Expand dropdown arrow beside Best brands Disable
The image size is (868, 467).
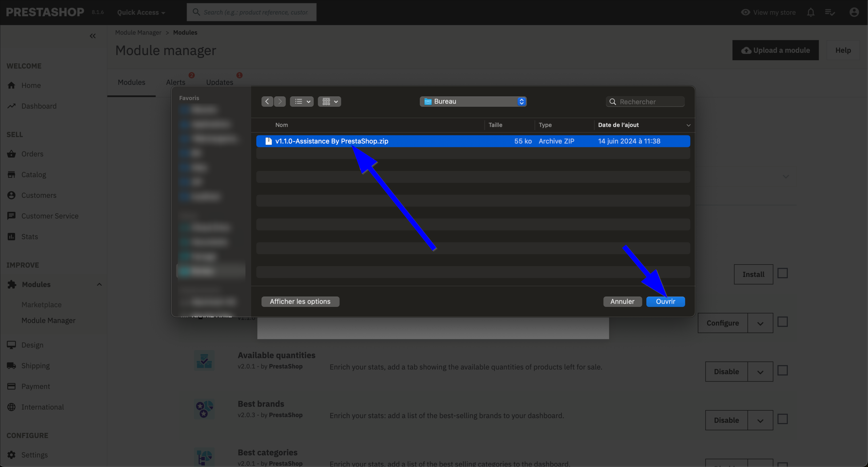tap(760, 420)
